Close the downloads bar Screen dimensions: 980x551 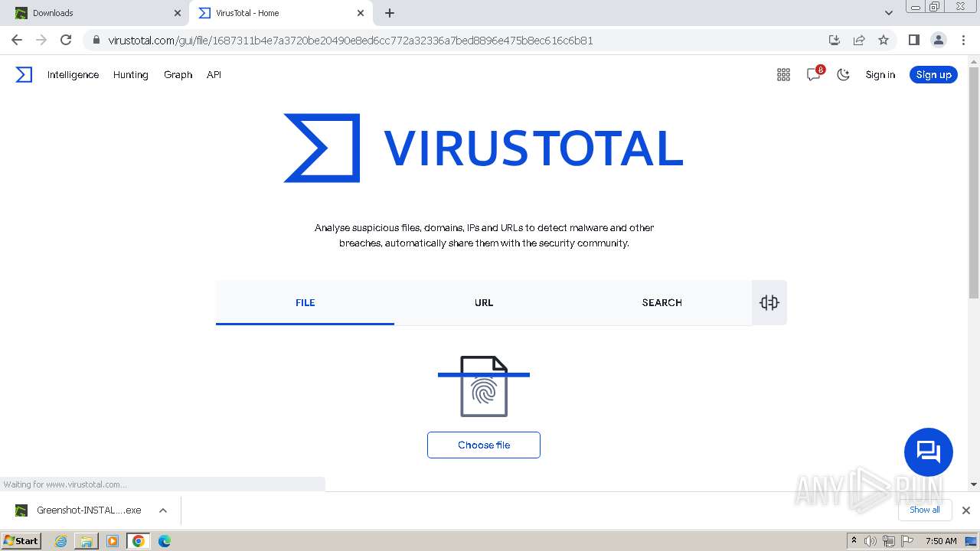tap(966, 510)
